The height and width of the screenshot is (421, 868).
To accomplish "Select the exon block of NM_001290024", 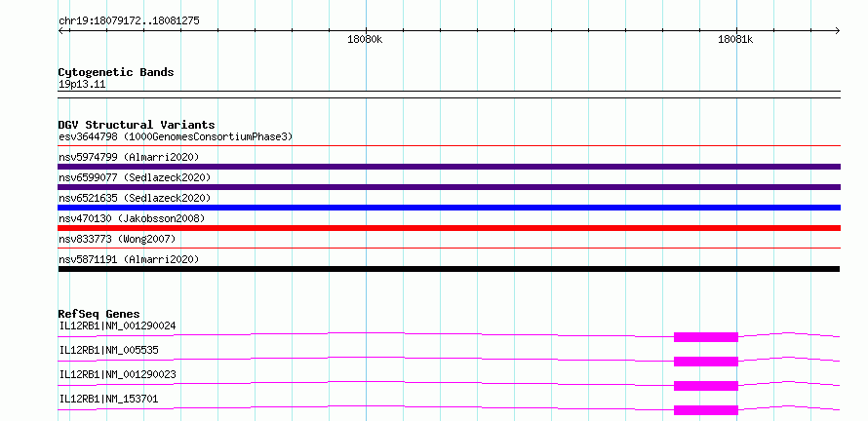I will pos(706,337).
